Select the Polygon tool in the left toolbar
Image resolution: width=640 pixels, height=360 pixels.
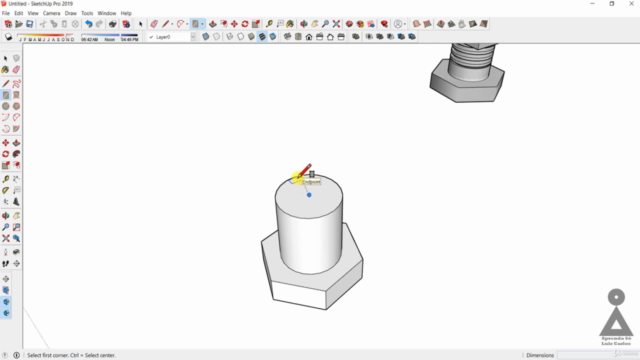16,106
